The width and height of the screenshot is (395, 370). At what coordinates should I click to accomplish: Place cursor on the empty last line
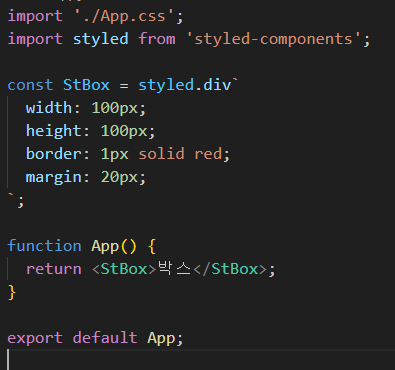200,360
